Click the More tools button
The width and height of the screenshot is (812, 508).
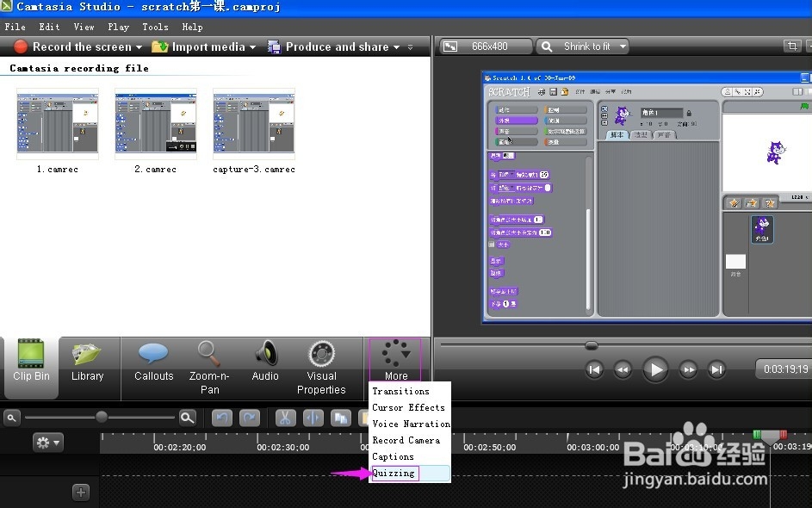point(395,361)
